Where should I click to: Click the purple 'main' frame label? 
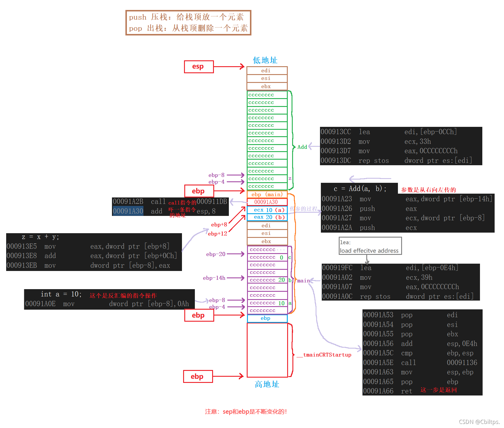coord(303,281)
